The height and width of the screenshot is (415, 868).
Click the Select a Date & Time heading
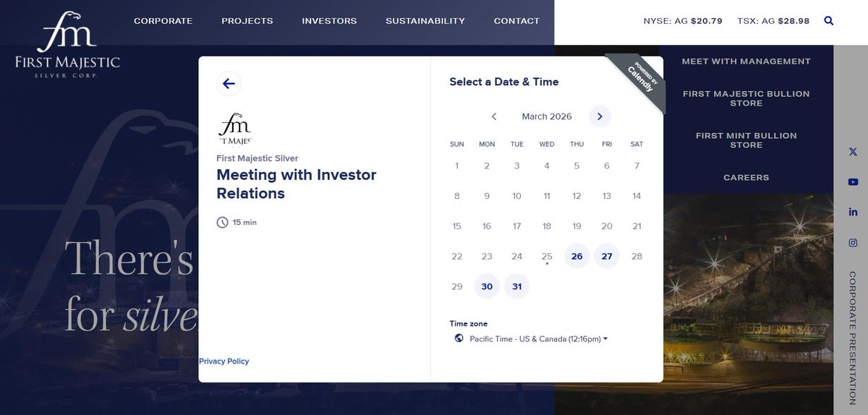click(504, 82)
